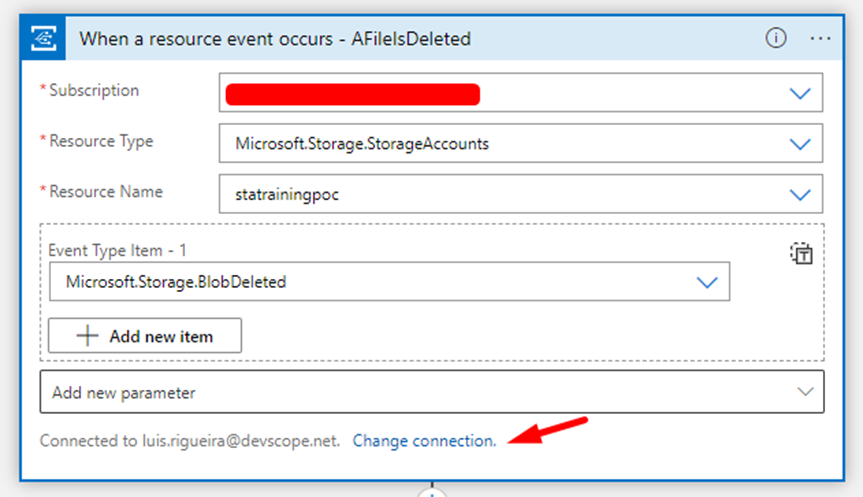Click the redacted Subscription value
The image size is (863, 497).
[352, 94]
